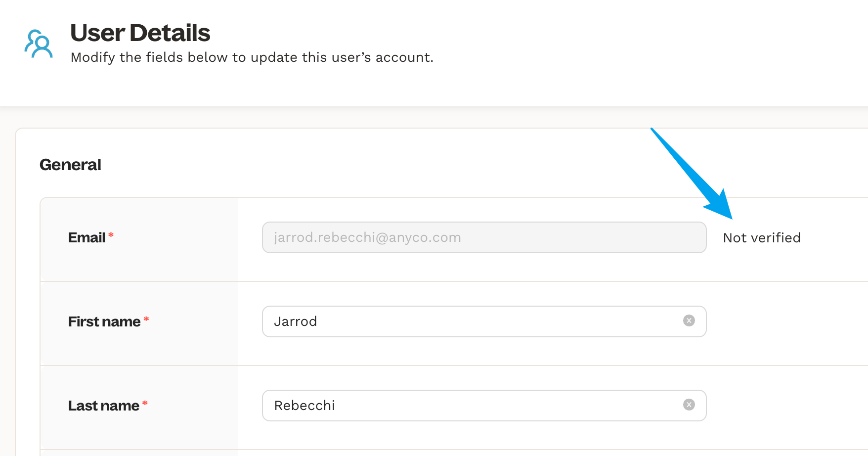This screenshot has width=868, height=456.
Task: Focus the Last name input containing Rebecchi
Action: (470, 406)
